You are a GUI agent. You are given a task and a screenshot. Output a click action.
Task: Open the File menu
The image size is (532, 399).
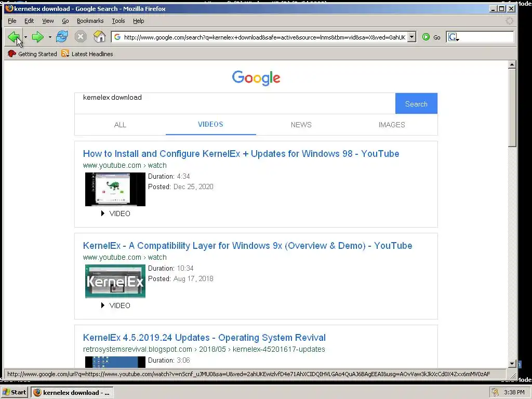(12, 21)
